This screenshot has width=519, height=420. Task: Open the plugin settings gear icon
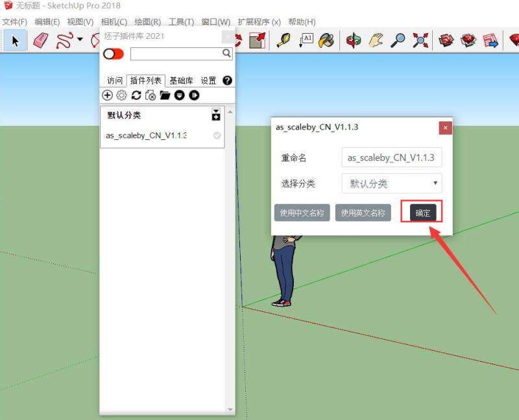[x=121, y=95]
